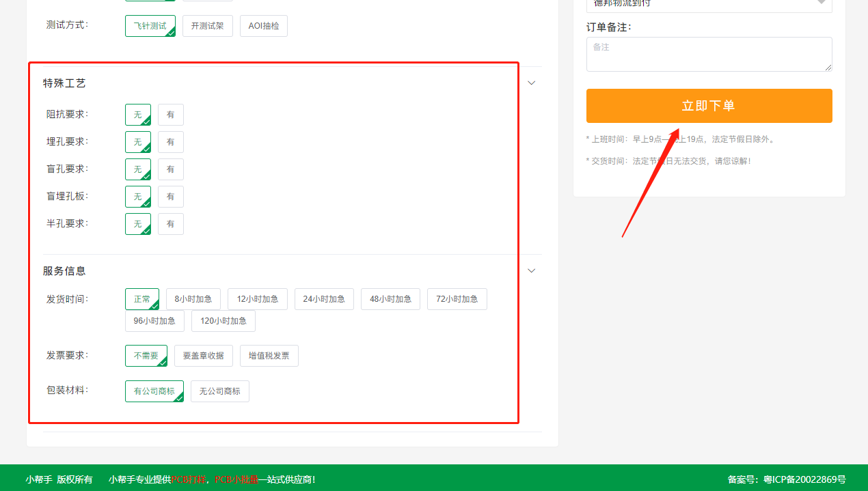Switch 盲埋孔板 to 有
Viewport: 868px width, 491px height.
point(171,196)
